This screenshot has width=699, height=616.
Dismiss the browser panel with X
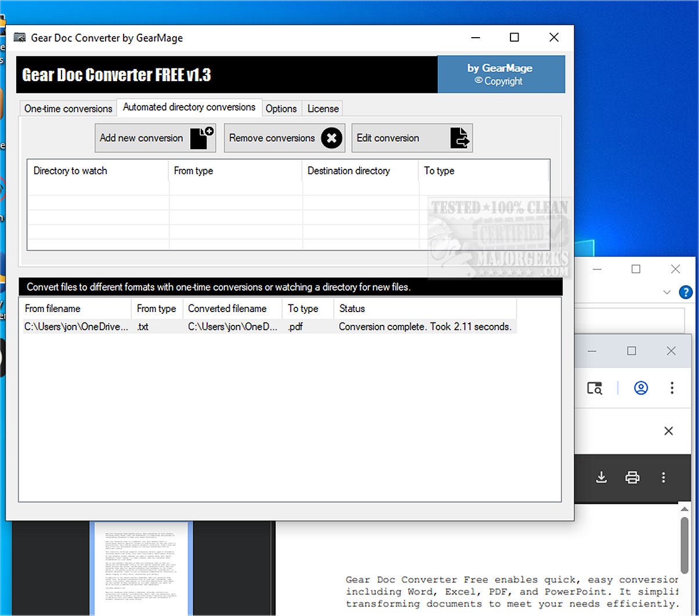[x=668, y=431]
